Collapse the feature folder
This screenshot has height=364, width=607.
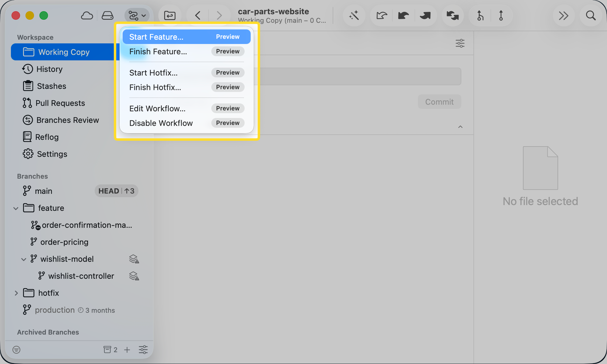16,208
